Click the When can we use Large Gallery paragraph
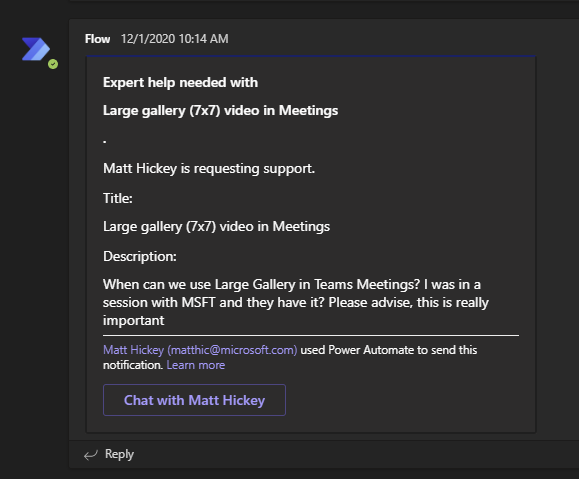The image size is (579, 479). [296, 302]
